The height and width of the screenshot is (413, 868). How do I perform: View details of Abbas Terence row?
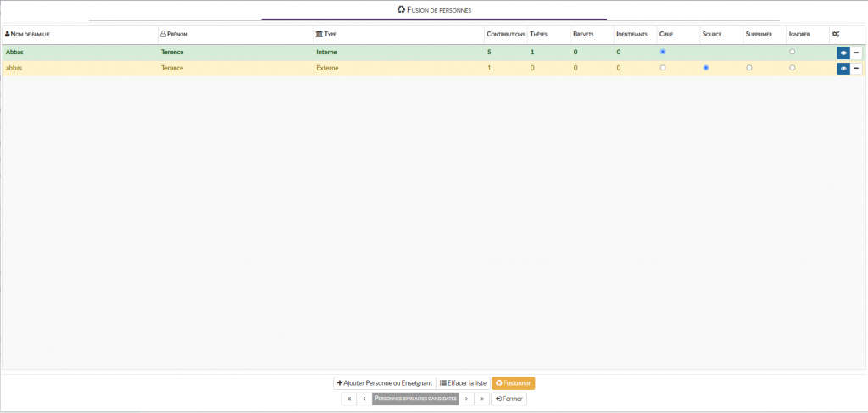[x=843, y=53]
